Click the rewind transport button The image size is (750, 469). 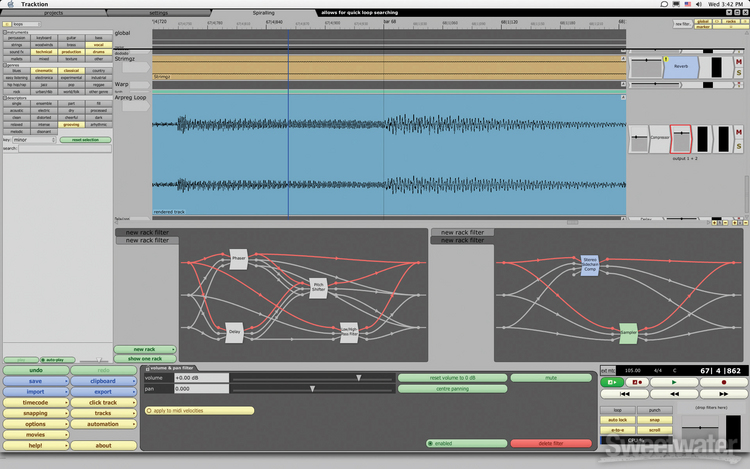pyautogui.click(x=674, y=394)
